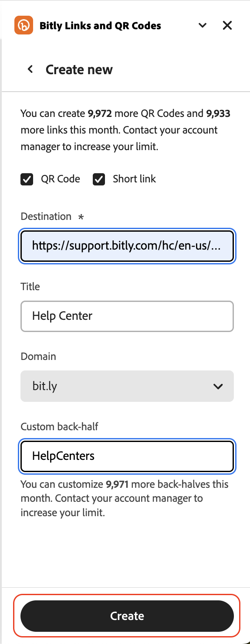This screenshot has width=250, height=644.
Task: Uncheck the Short link checkbox
Action: 99,179
